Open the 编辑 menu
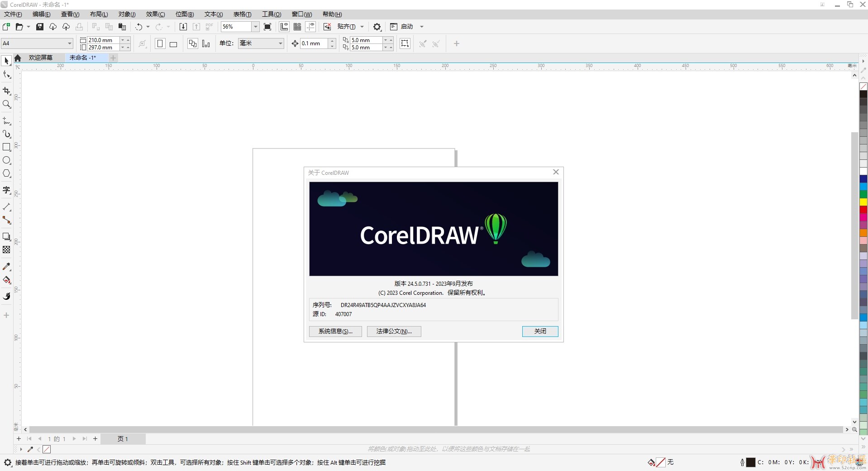Image resolution: width=868 pixels, height=471 pixels. coord(41,14)
